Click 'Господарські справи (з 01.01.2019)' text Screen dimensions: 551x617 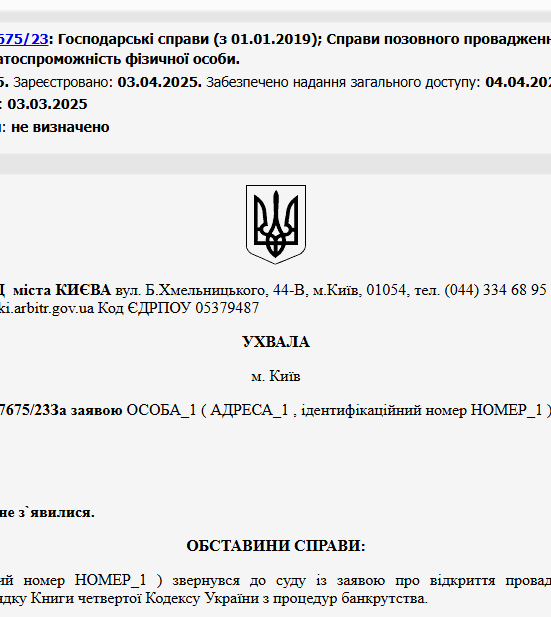click(190, 39)
